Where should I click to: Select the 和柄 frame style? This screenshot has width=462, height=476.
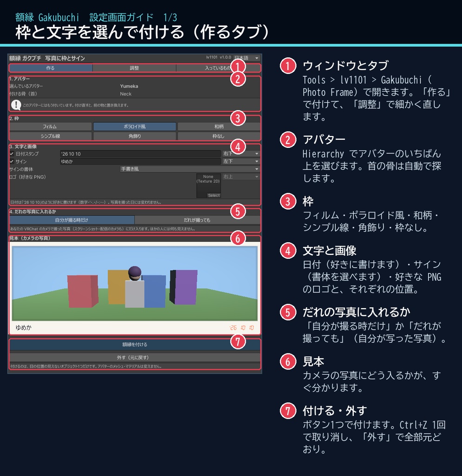click(219, 126)
